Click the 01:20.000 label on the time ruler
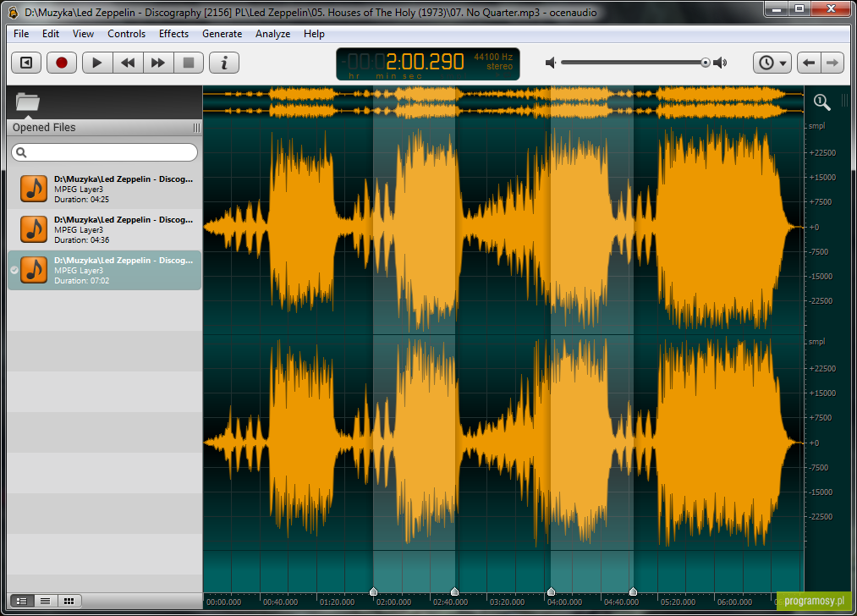The width and height of the screenshot is (857, 616). [x=338, y=602]
